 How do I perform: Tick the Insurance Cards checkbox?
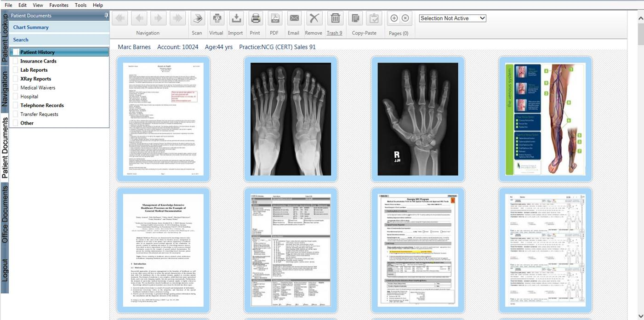click(x=15, y=61)
